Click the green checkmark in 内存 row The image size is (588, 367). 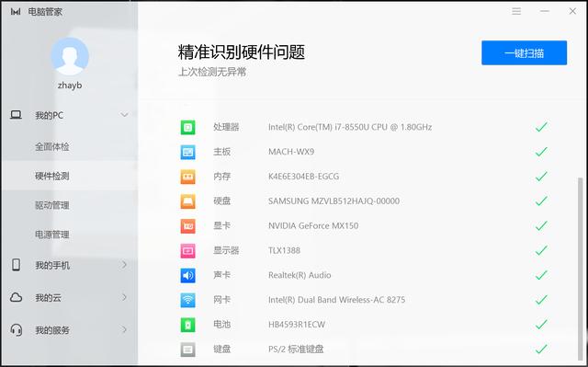point(541,177)
